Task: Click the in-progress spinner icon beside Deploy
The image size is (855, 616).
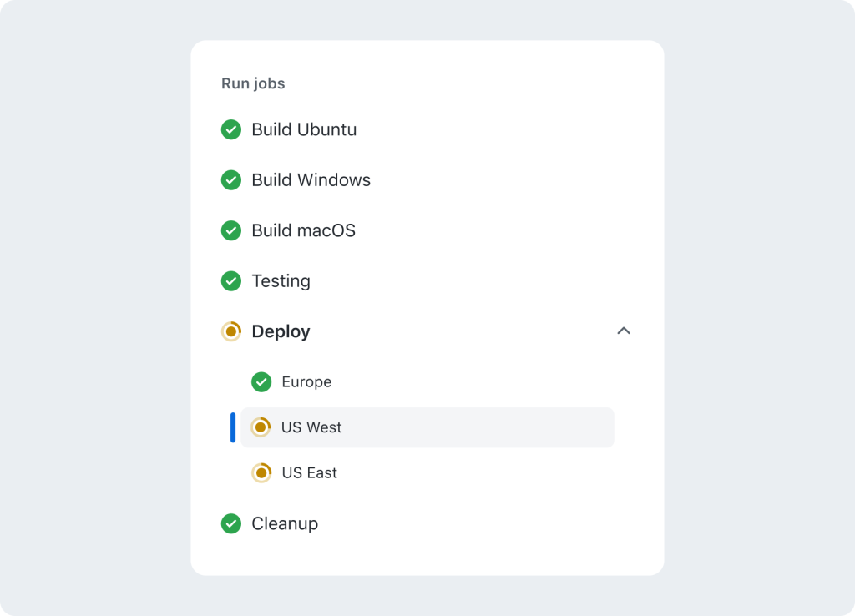Action: (231, 331)
